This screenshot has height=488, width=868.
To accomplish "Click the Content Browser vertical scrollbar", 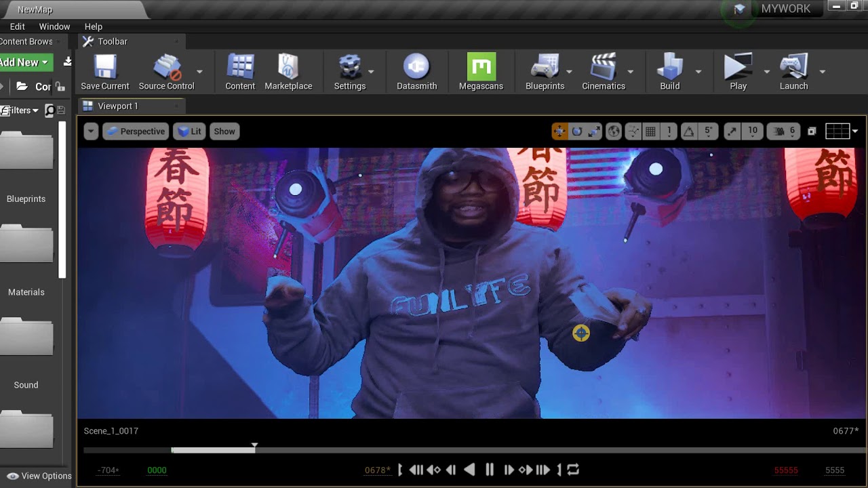I will (x=62, y=199).
